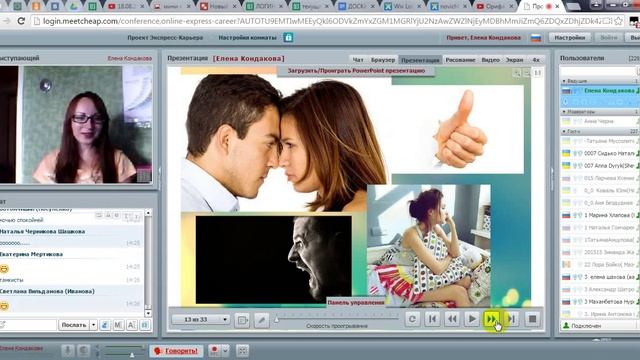Open Настройки комнаты link

click(247, 38)
